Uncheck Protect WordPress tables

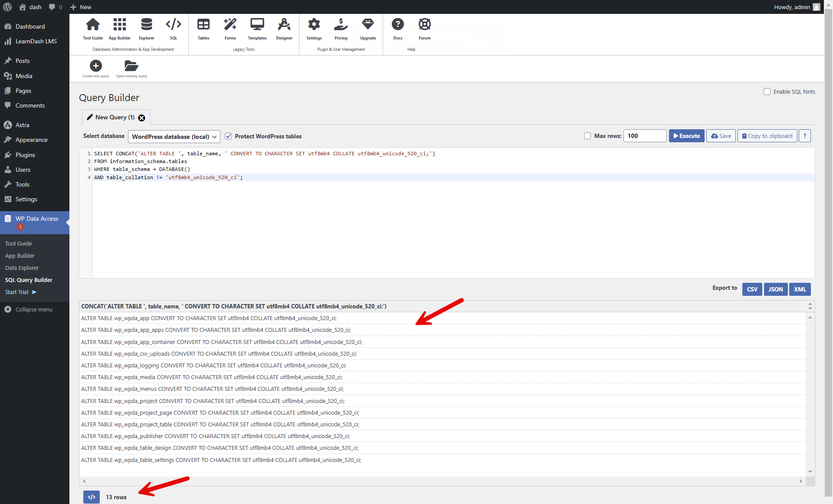point(228,136)
